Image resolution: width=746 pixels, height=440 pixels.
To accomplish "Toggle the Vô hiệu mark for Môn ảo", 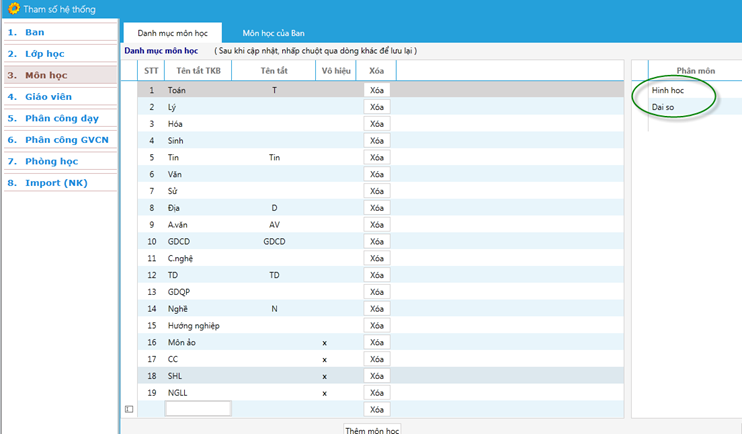I will (324, 342).
